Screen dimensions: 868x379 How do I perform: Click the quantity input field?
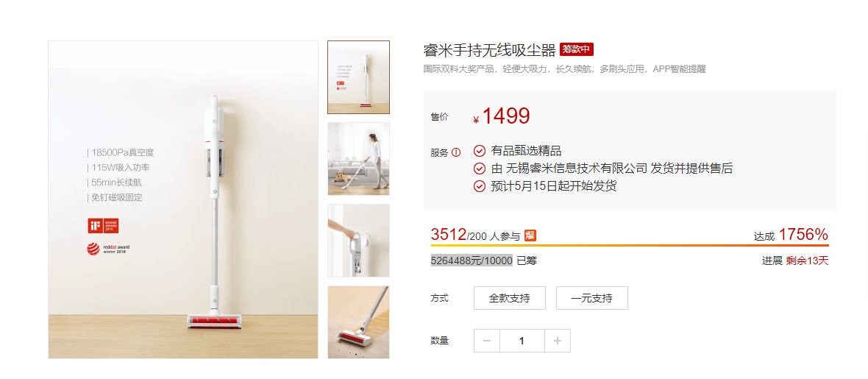(522, 341)
